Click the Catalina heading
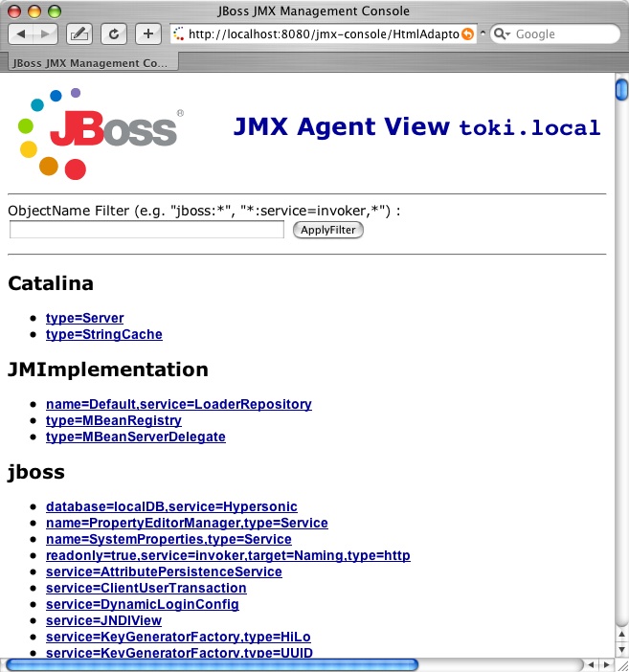The width and height of the screenshot is (629, 672). [x=51, y=283]
